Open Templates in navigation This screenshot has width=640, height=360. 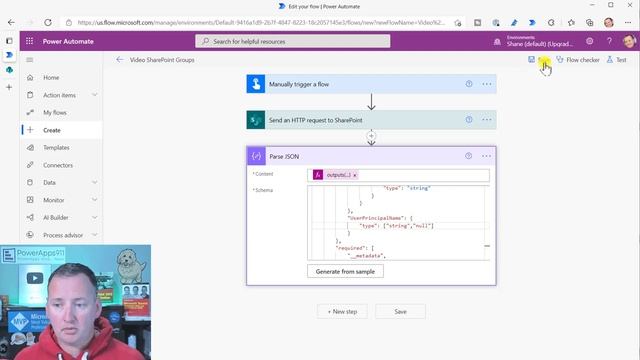tap(56, 147)
